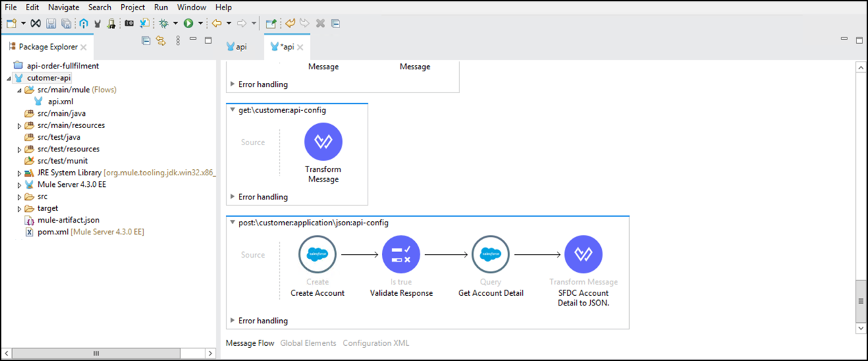The image size is (868, 361).
Task: Open the New dropdown arrow in toolbar
Action: click(23, 23)
